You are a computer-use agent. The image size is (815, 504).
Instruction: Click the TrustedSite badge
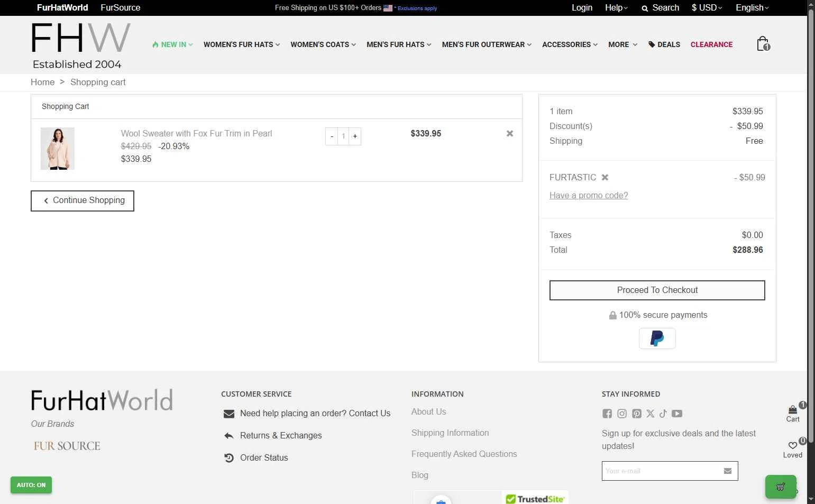[x=535, y=498]
